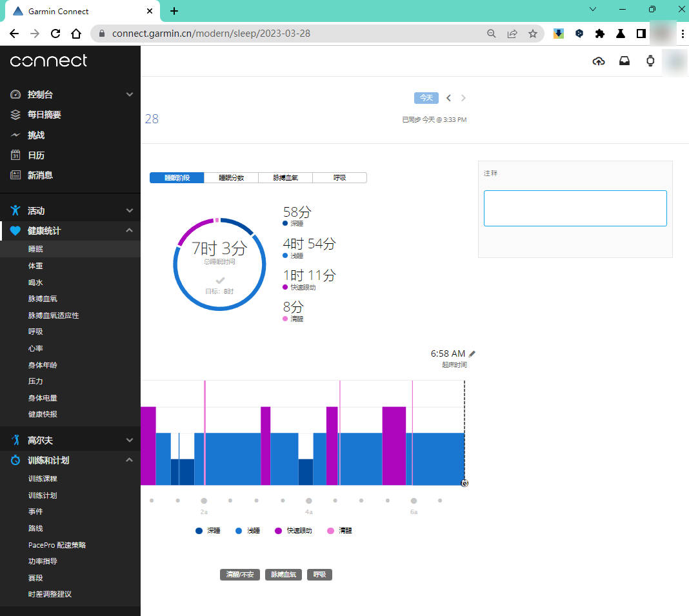The image size is (689, 616).
Task: Click the 快速眼动 purple legend swatch
Action: tap(278, 531)
